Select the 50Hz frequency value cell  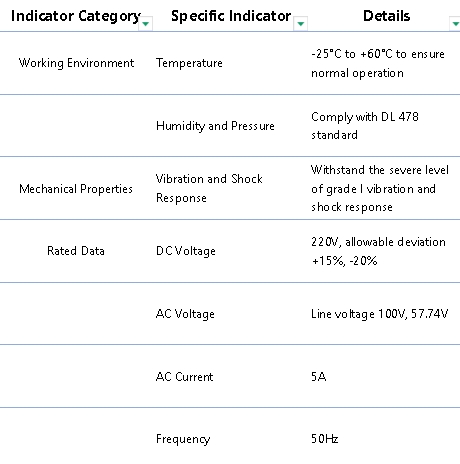pos(384,439)
